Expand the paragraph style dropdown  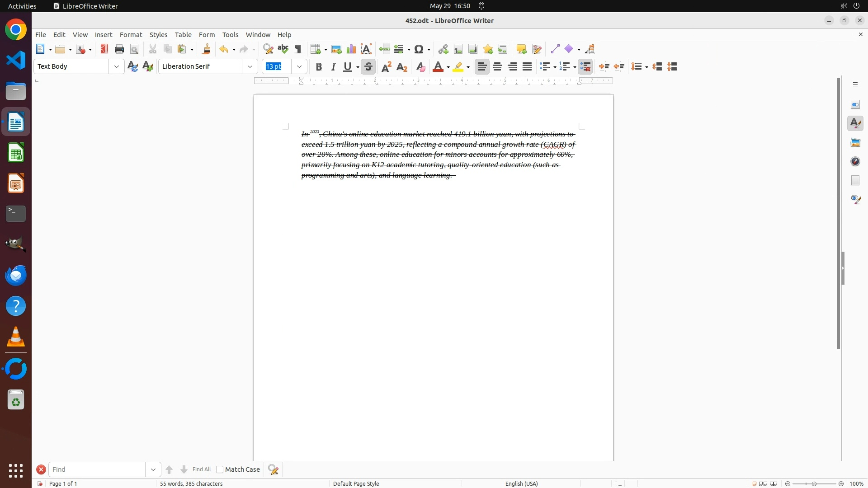117,66
